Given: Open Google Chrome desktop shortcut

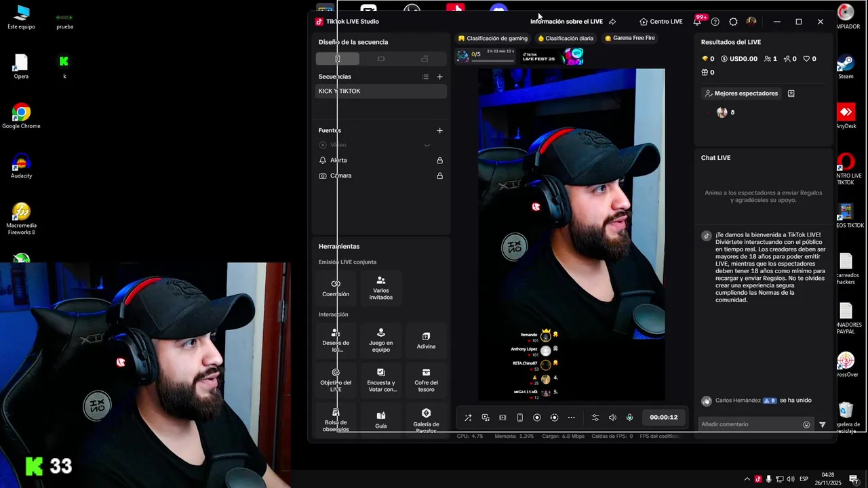Looking at the screenshot, I should coord(21,117).
